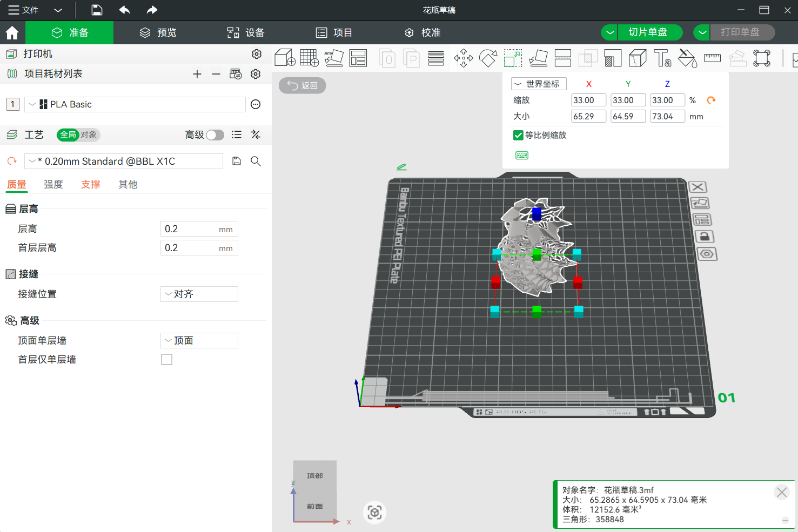This screenshot has width=798, height=532.
Task: Open 接缝位置 dropdown showing 对齐
Action: point(199,294)
